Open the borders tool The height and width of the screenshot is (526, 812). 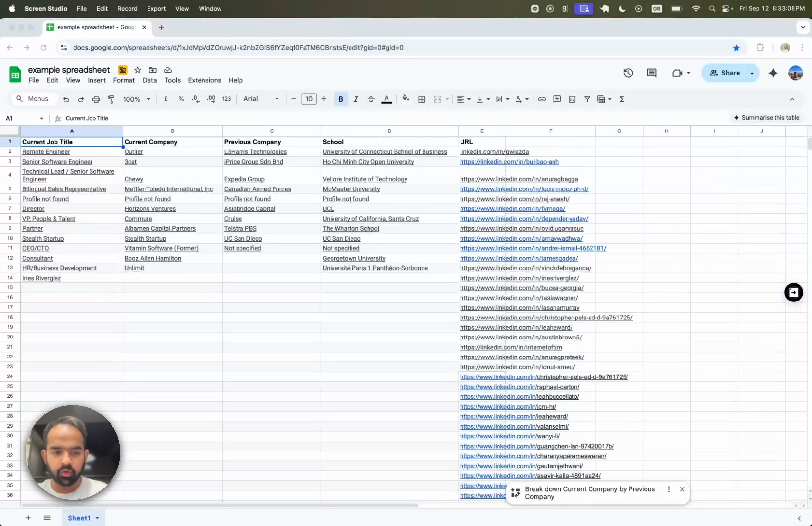click(422, 99)
